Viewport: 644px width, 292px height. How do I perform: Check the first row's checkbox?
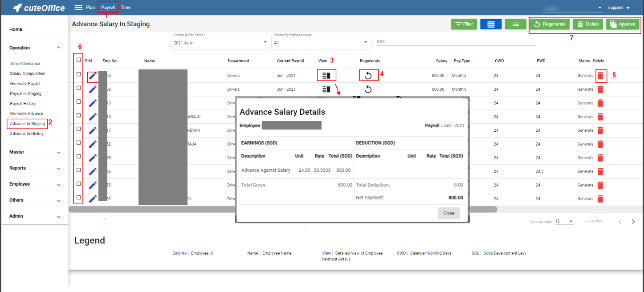point(79,74)
